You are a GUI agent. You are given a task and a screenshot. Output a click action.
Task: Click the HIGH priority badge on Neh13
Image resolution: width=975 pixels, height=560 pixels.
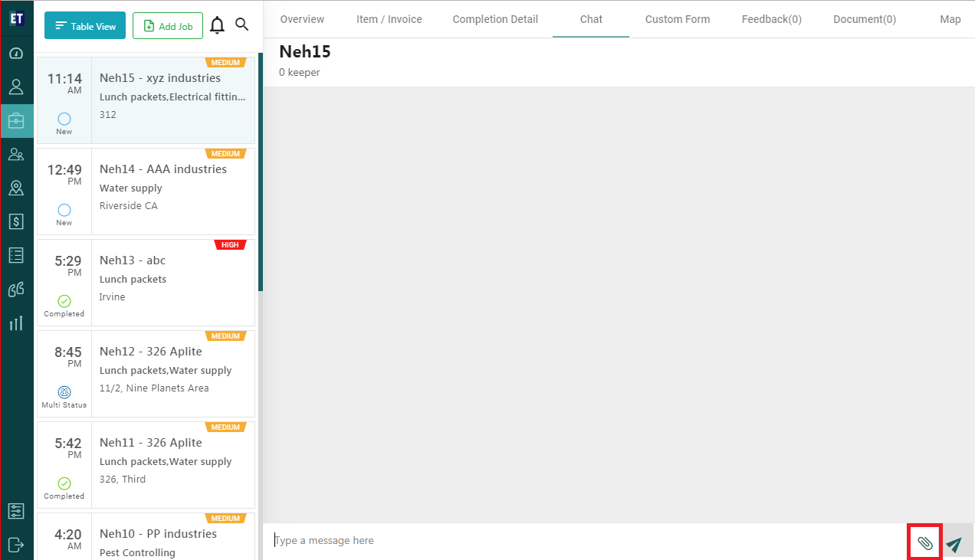coord(230,245)
